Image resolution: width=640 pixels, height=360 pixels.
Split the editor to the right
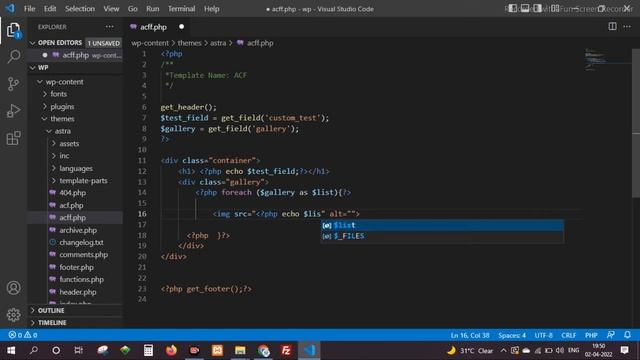point(612,27)
